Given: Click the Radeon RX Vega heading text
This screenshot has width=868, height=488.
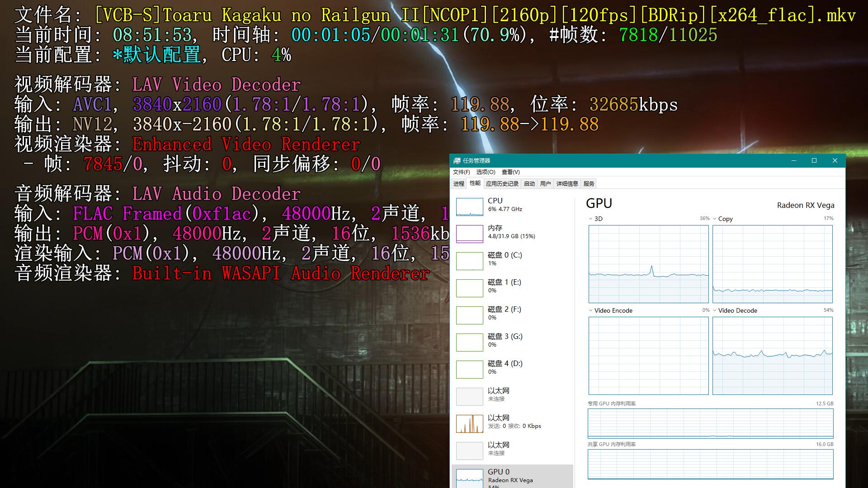Looking at the screenshot, I should tap(806, 205).
